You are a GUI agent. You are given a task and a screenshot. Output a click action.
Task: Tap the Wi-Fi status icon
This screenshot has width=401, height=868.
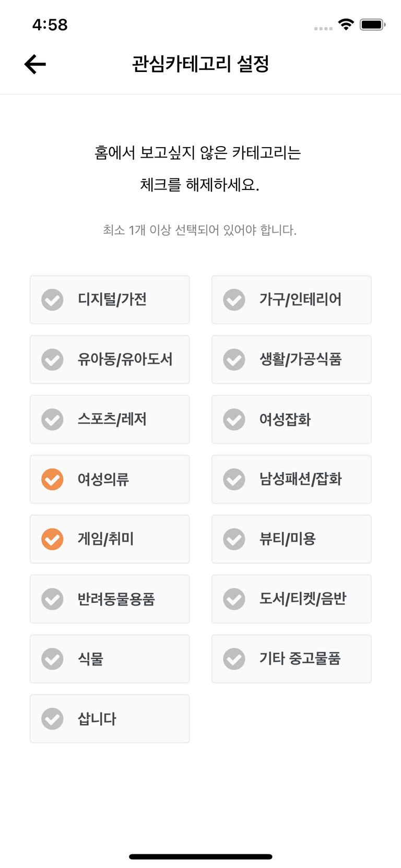pos(346,24)
